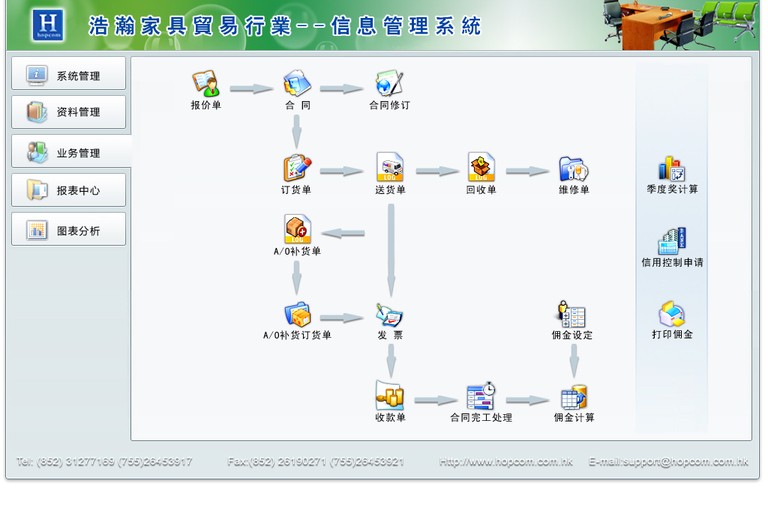Click the 发票 invoice icon
Screen dimensions: 768x522
click(390, 315)
